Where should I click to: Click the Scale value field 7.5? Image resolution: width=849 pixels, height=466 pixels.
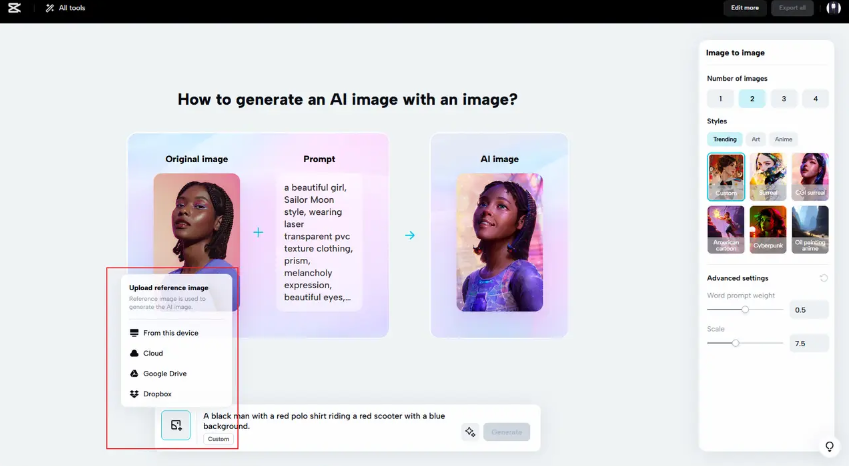tap(808, 343)
